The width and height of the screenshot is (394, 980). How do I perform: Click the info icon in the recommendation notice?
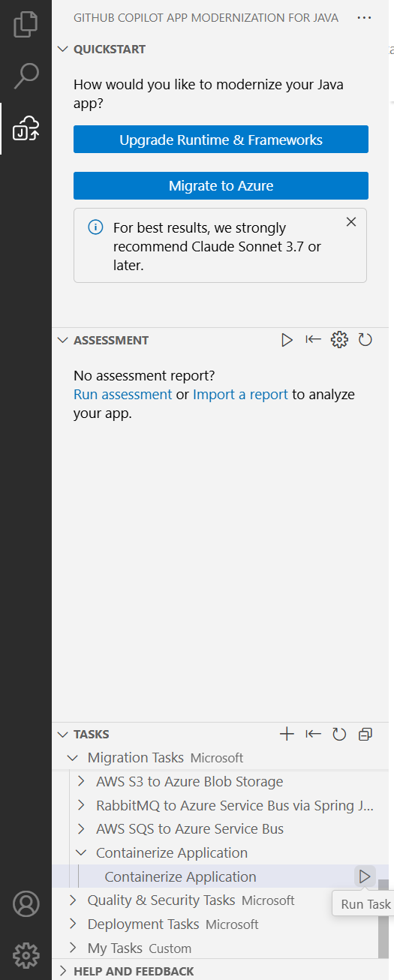click(x=95, y=227)
